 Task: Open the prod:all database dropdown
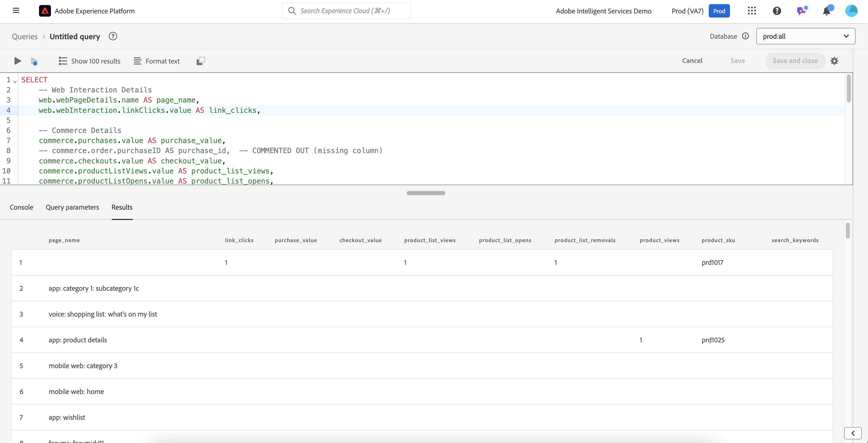[805, 36]
